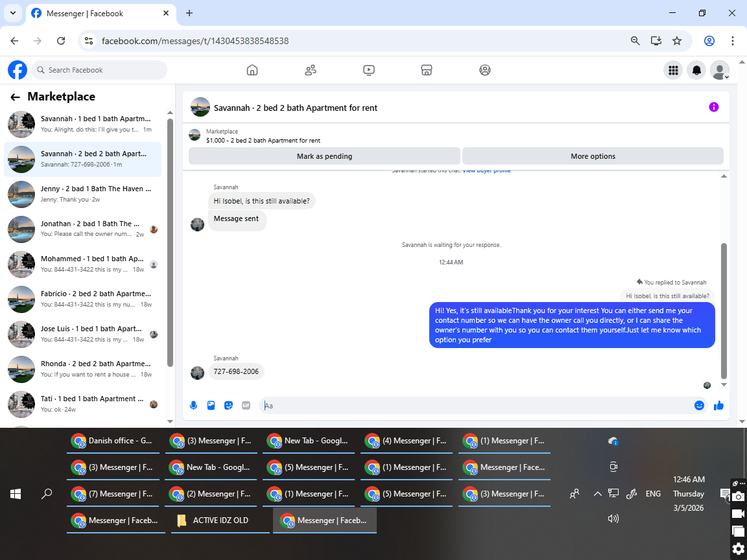Click the 727-698-2006 message bubble
The image size is (747, 560).
pos(236,371)
